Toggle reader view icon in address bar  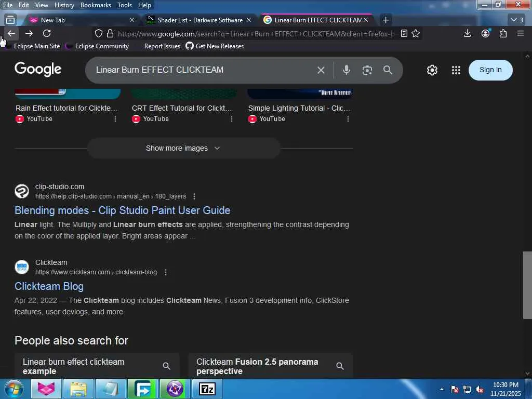pos(404,34)
